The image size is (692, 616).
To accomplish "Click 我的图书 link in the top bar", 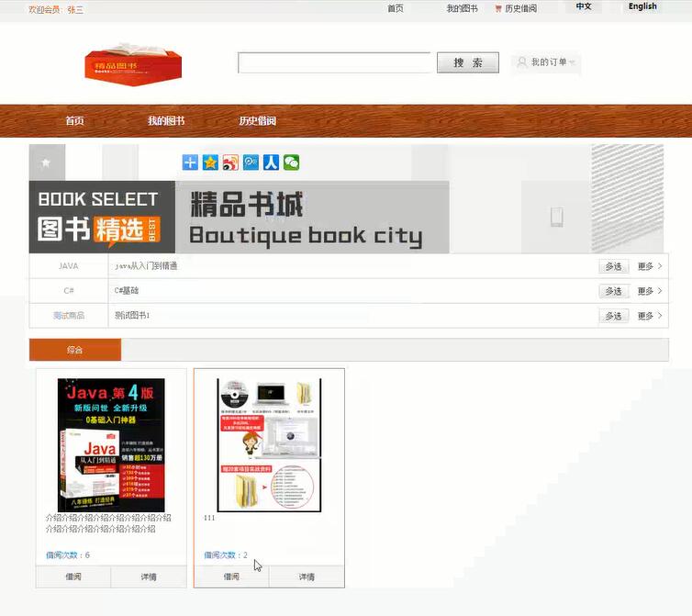I will click(x=462, y=8).
